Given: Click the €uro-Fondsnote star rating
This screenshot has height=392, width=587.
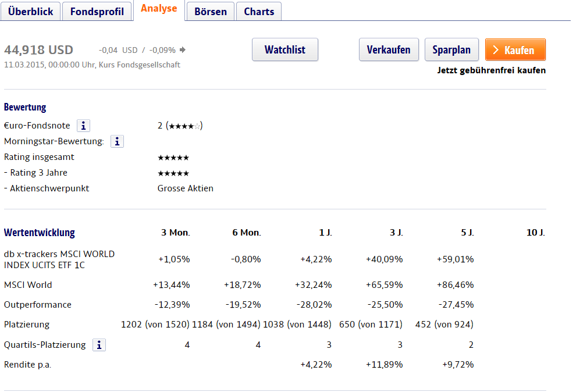Looking at the screenshot, I should [184, 126].
